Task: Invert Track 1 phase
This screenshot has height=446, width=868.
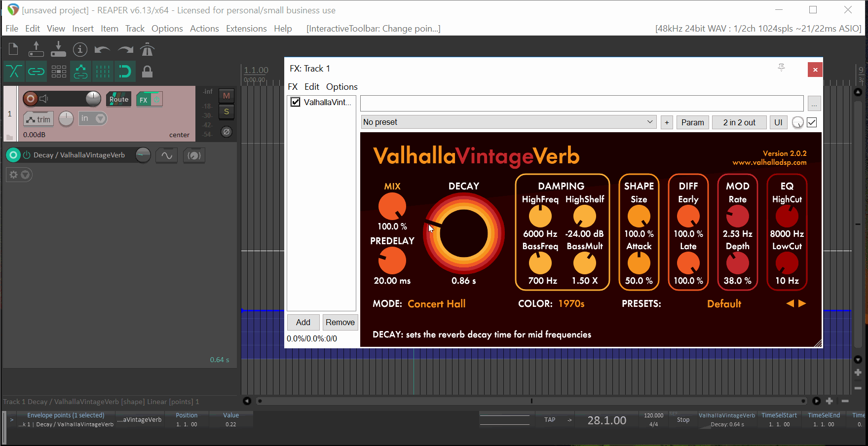Action: [x=226, y=132]
